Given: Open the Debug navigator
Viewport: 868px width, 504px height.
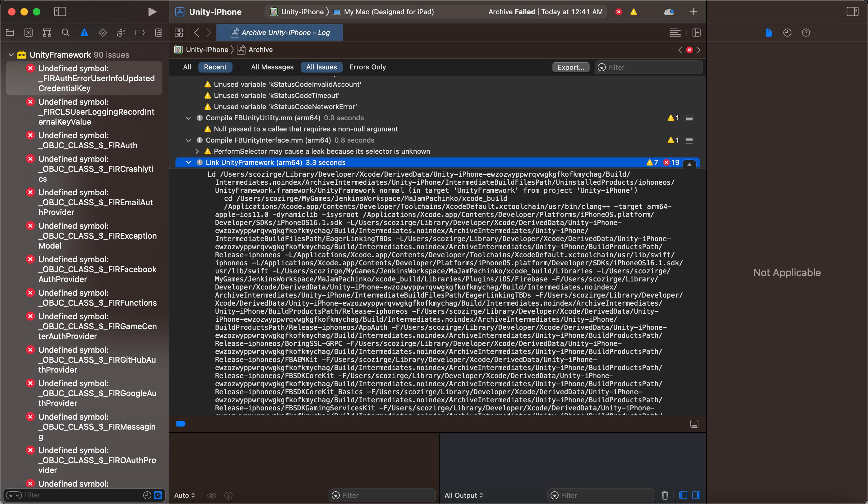Looking at the screenshot, I should 121,33.
